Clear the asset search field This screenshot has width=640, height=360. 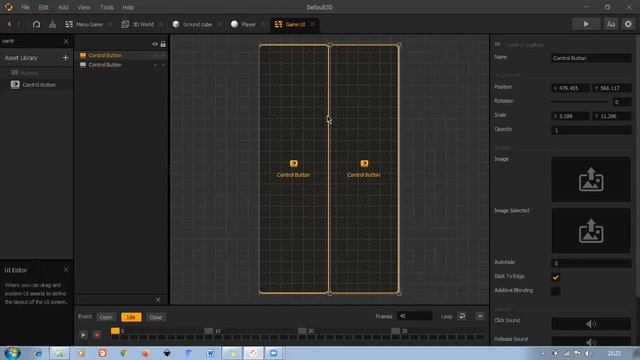click(66, 41)
